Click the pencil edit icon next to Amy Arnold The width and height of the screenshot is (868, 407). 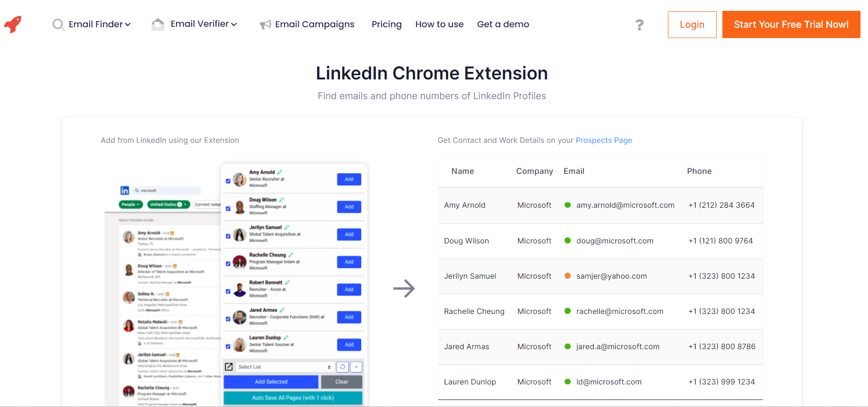pyautogui.click(x=280, y=172)
